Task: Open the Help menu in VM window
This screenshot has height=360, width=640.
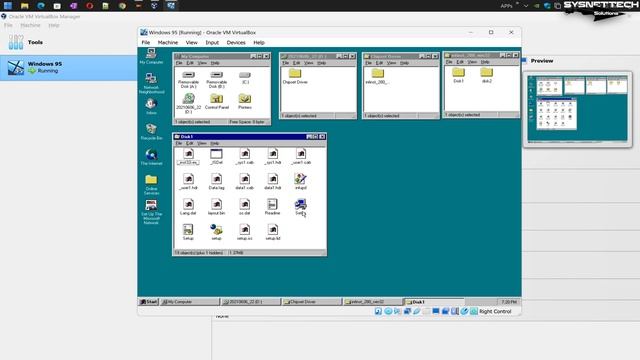Action: tap(259, 42)
